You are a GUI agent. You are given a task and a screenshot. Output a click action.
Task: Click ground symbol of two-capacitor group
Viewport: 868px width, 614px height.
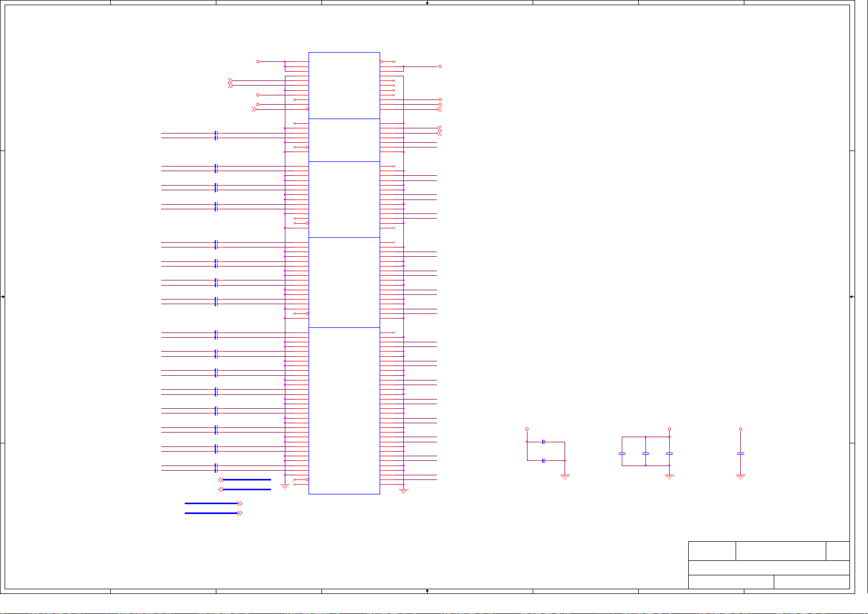(565, 477)
